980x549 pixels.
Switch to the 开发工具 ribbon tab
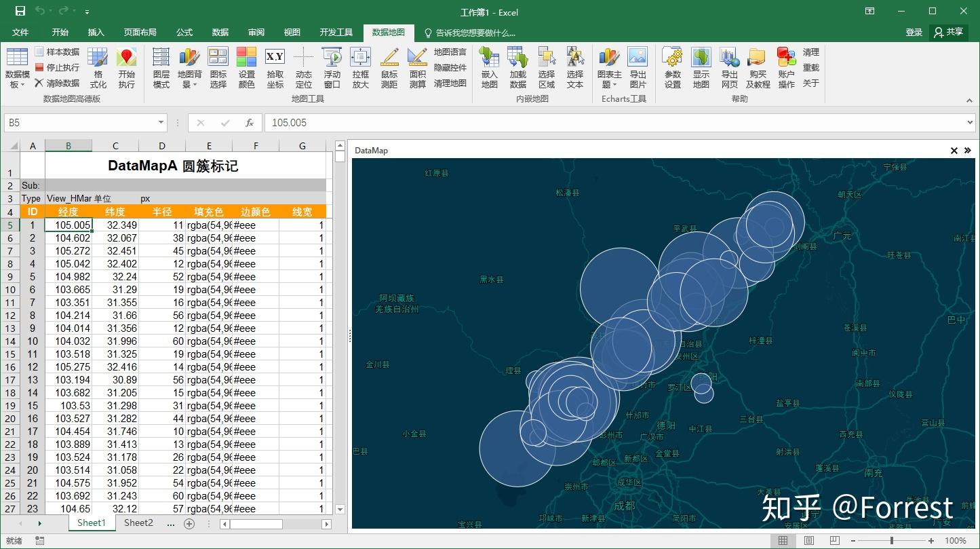point(336,33)
